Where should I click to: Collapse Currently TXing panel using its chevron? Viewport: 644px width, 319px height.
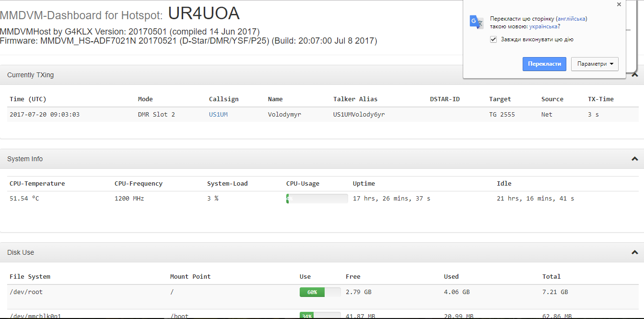pyautogui.click(x=634, y=75)
